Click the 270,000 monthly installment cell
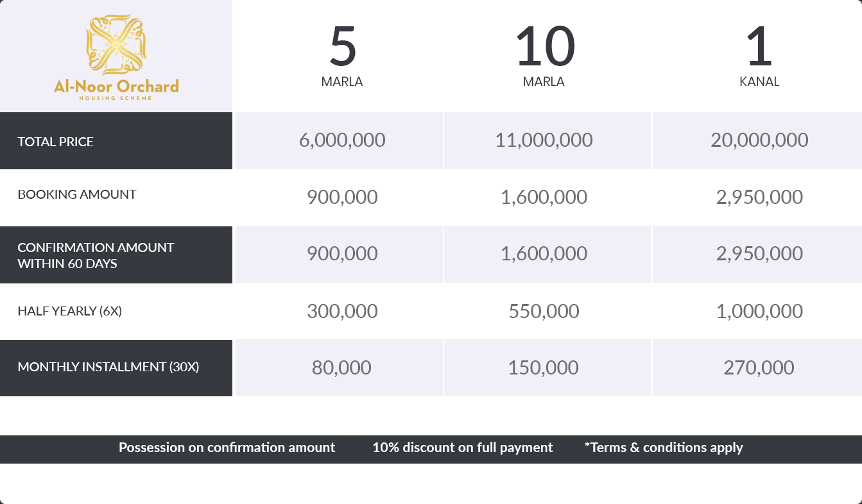Image resolution: width=862 pixels, height=504 pixels. coord(759,368)
